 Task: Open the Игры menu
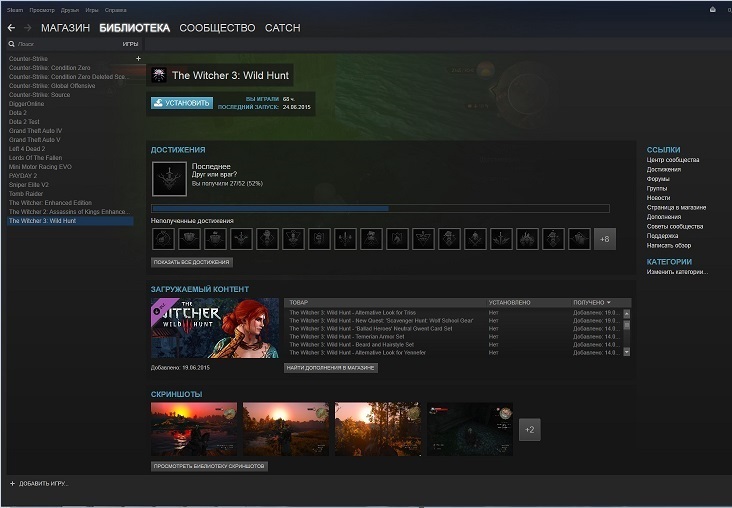pos(92,10)
